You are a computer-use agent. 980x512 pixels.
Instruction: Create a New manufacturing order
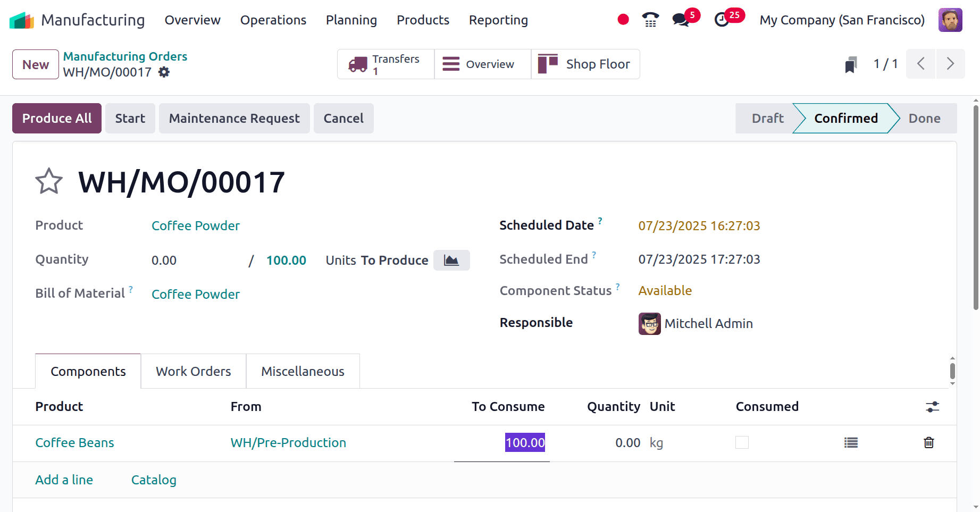tap(36, 64)
